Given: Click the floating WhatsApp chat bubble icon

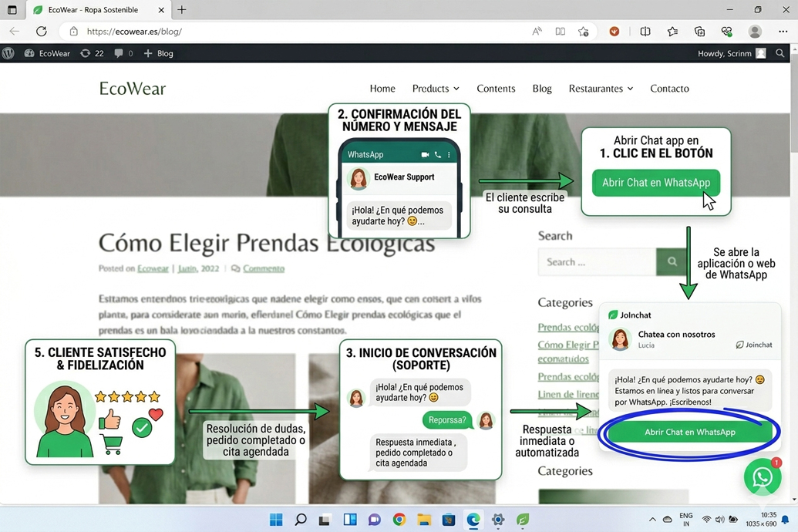Looking at the screenshot, I should 763,477.
